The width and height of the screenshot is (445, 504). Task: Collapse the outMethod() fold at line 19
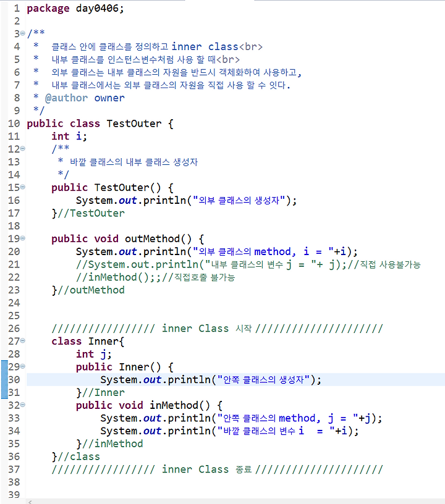point(22,238)
